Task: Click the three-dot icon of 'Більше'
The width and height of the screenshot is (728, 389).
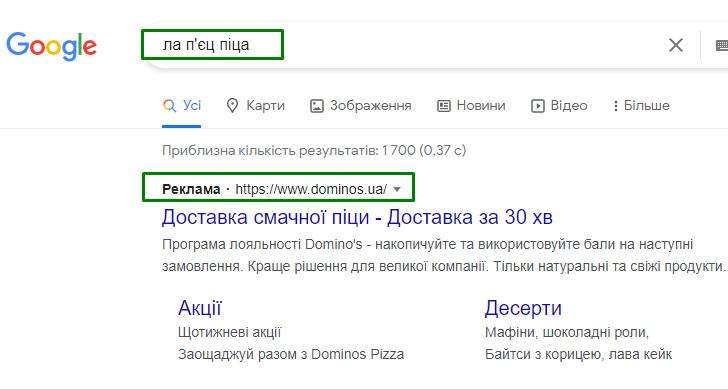Action: pos(616,106)
